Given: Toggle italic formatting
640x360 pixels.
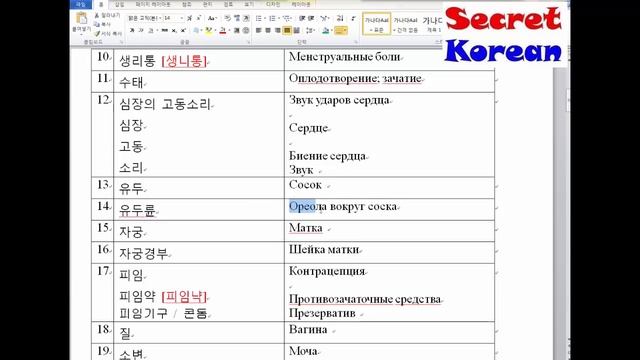Looking at the screenshot, I should pos(141,31).
